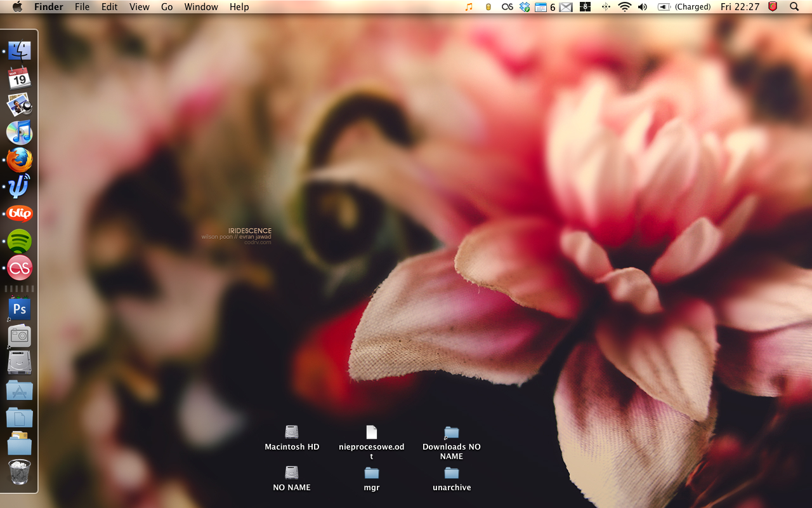Open iCal calendar from the dock
The height and width of the screenshot is (508, 812).
click(19, 77)
